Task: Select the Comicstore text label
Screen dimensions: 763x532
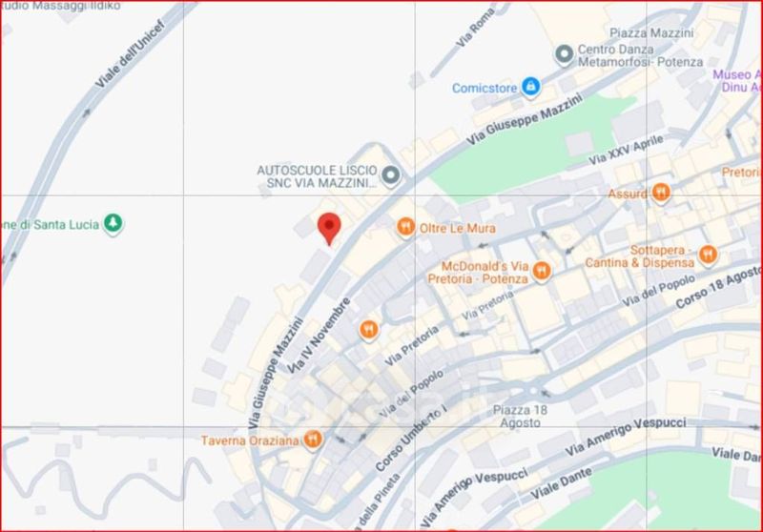Action: [x=485, y=88]
